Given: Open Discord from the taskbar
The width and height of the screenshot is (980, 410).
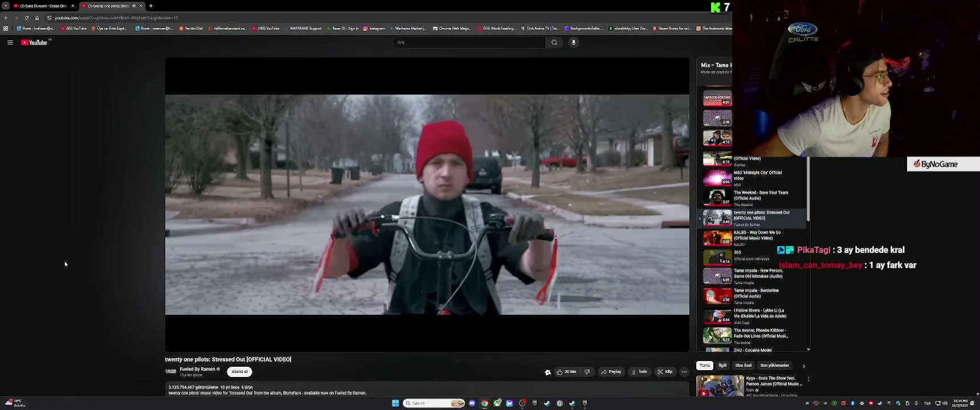Looking at the screenshot, I should (472, 403).
